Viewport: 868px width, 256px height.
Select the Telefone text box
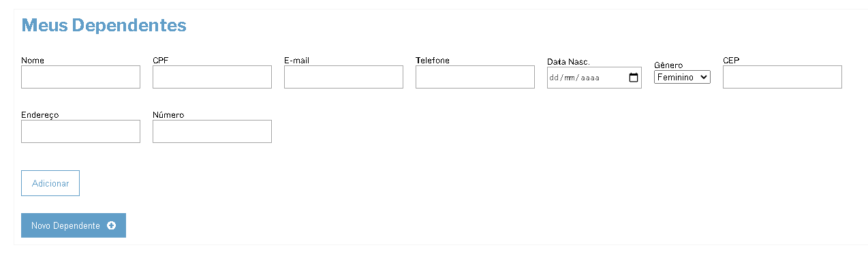click(x=475, y=77)
